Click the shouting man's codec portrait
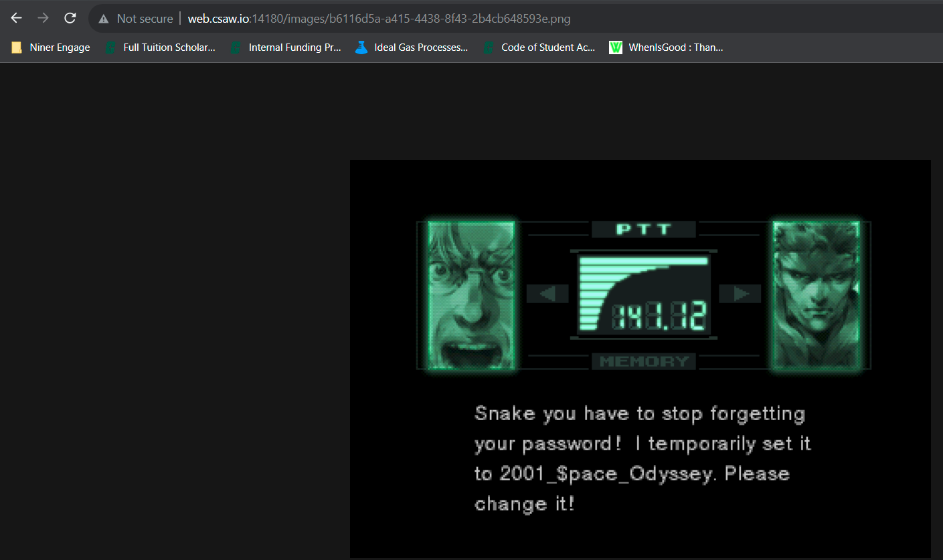943x560 pixels. 471,296
